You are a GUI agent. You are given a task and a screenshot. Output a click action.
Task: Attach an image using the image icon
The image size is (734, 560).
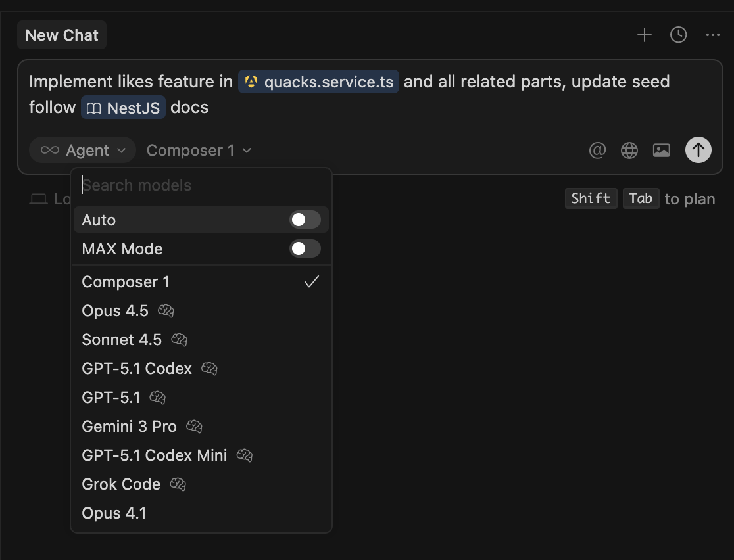[661, 150]
